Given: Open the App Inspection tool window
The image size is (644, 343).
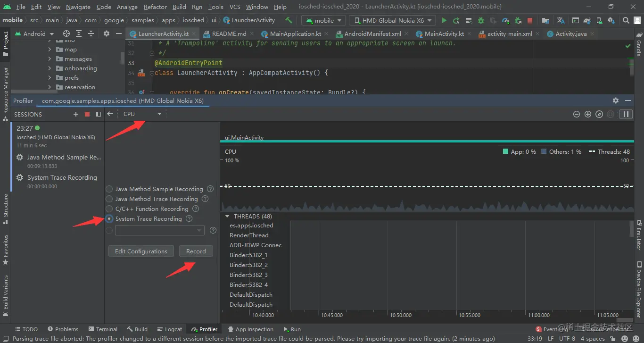Looking at the screenshot, I should point(250,329).
